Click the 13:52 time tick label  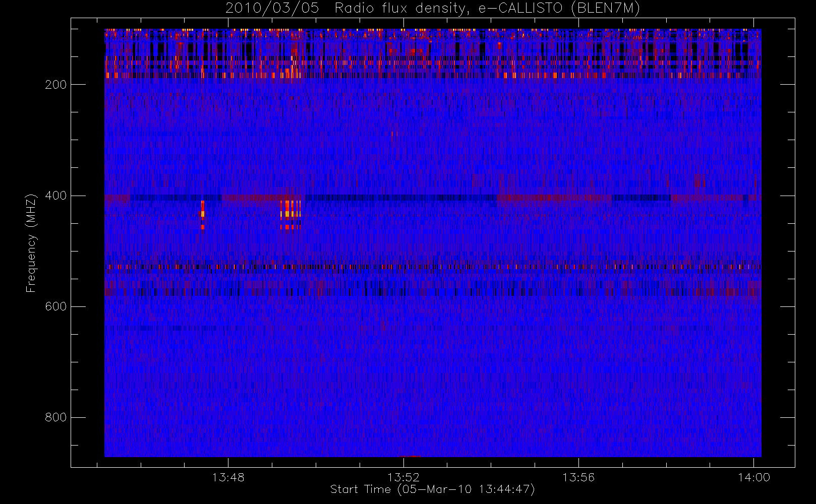click(403, 477)
